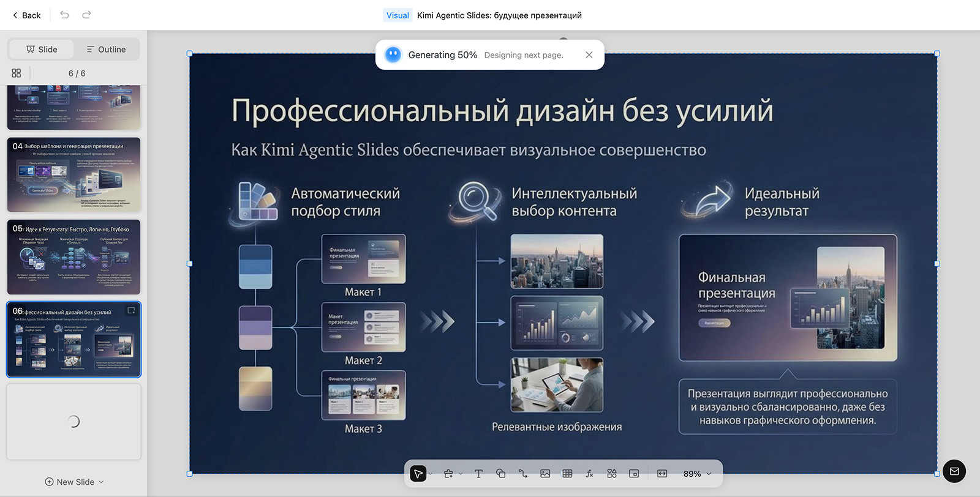This screenshot has width=980, height=497.
Task: Dismiss the Generating 50% notification
Action: point(589,55)
